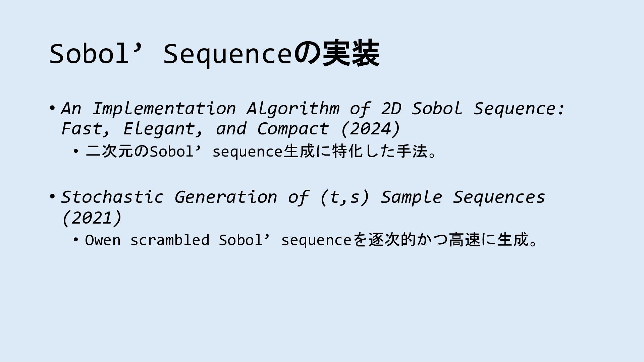
Task: Click the bullet marker before '二次元のSobol''
Action: click(76, 152)
